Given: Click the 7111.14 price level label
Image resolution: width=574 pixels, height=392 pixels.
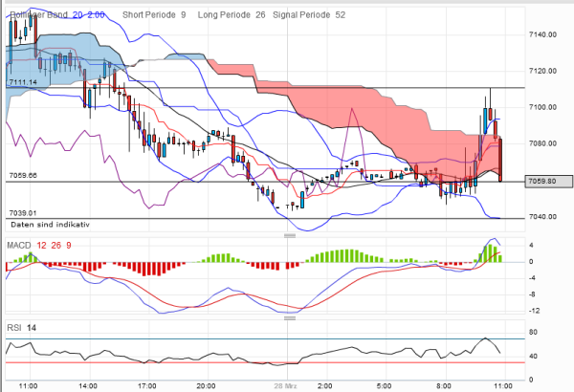Looking at the screenshot, I should click(x=23, y=82).
